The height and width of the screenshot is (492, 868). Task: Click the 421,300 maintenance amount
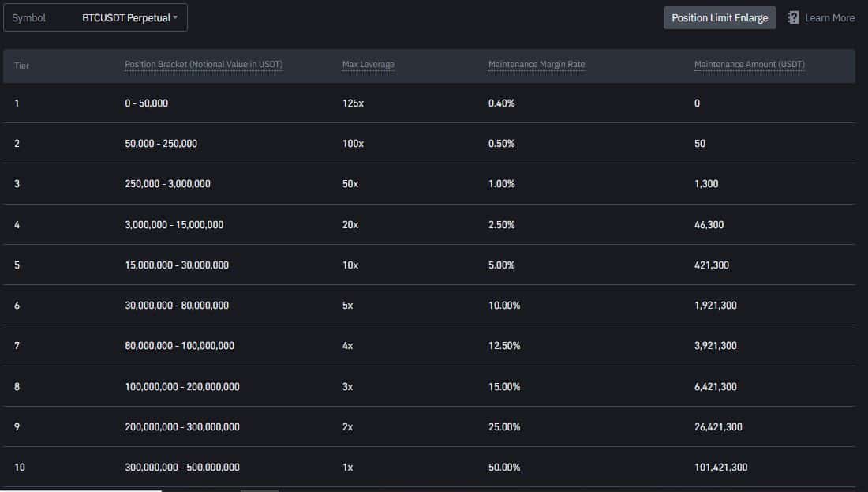pyautogui.click(x=711, y=265)
